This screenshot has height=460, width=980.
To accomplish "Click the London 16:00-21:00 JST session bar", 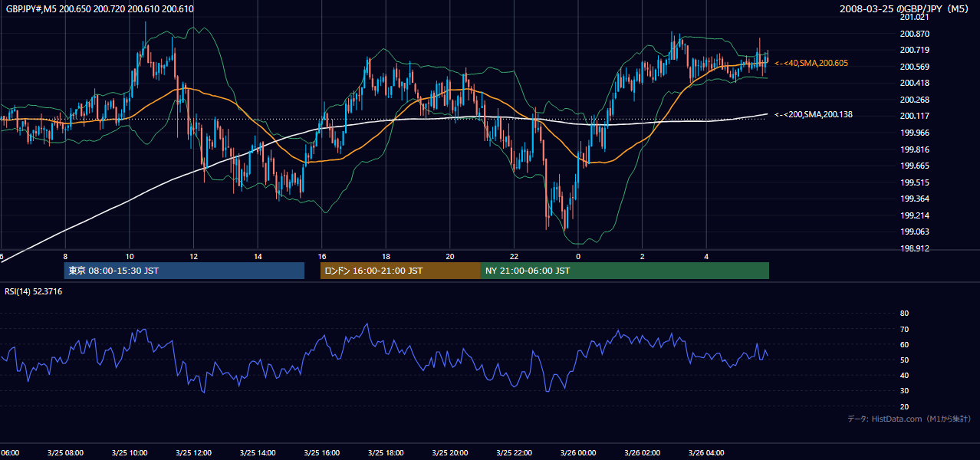I will 400,271.
